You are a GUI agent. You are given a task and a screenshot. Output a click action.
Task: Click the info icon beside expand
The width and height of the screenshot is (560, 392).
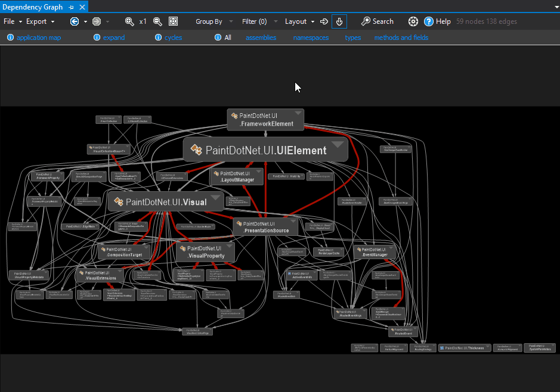(x=97, y=37)
